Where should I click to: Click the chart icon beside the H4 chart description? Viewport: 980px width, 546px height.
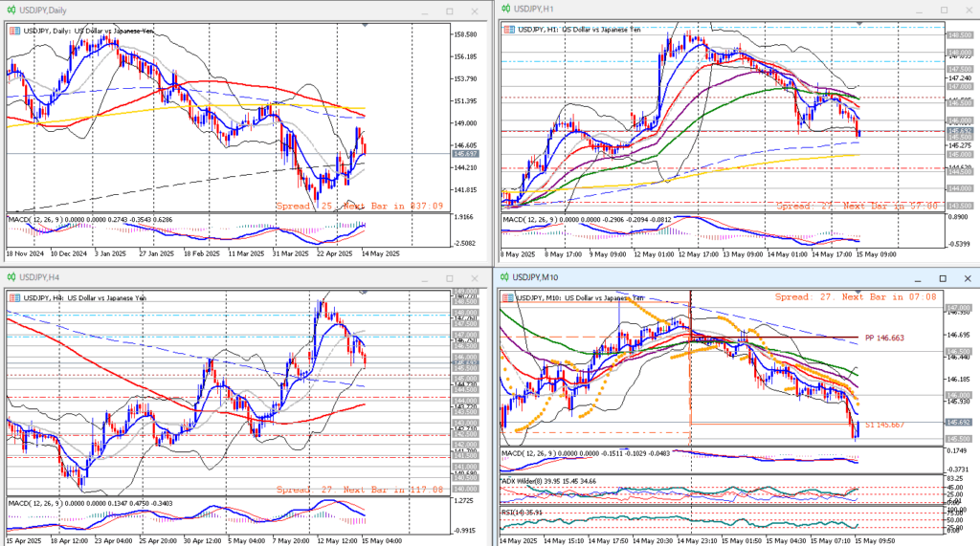click(14, 298)
